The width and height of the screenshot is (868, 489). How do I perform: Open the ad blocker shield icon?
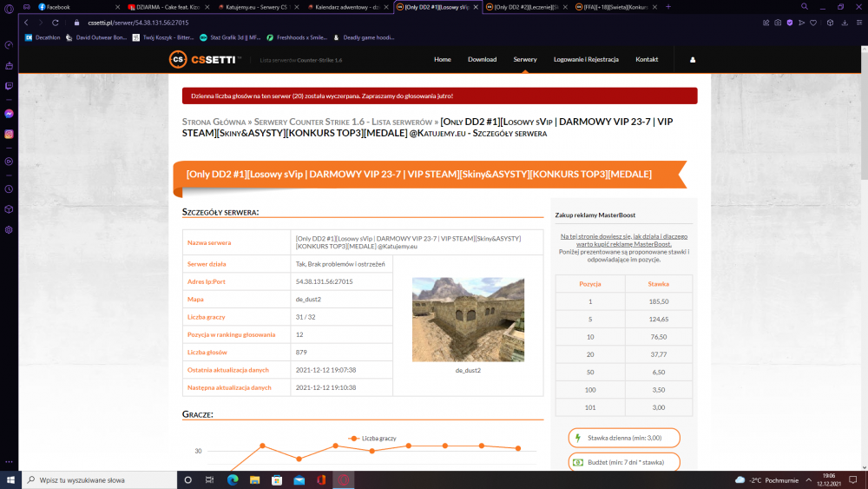(x=790, y=23)
